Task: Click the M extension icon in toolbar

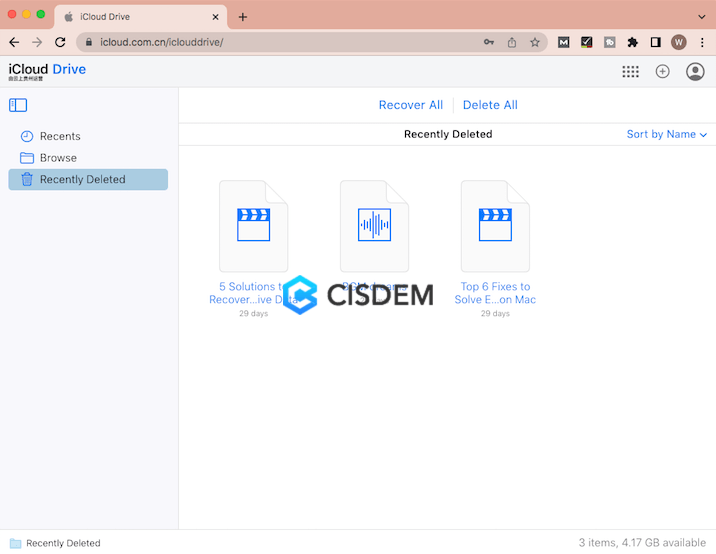Action: coord(563,42)
